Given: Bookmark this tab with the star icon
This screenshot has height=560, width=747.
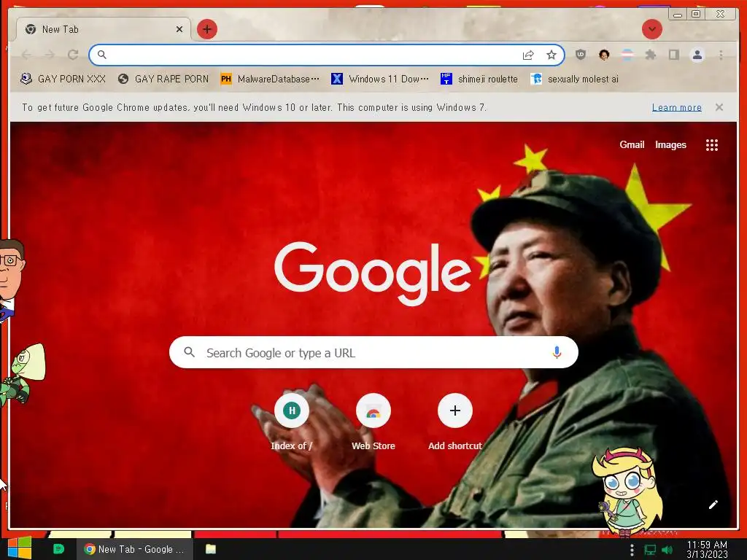Looking at the screenshot, I should point(551,55).
